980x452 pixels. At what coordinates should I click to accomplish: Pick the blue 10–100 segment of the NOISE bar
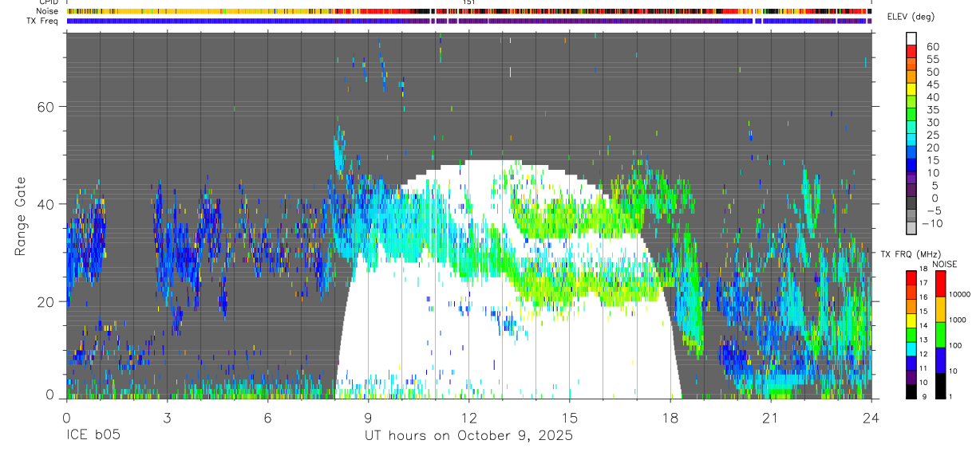pos(940,360)
